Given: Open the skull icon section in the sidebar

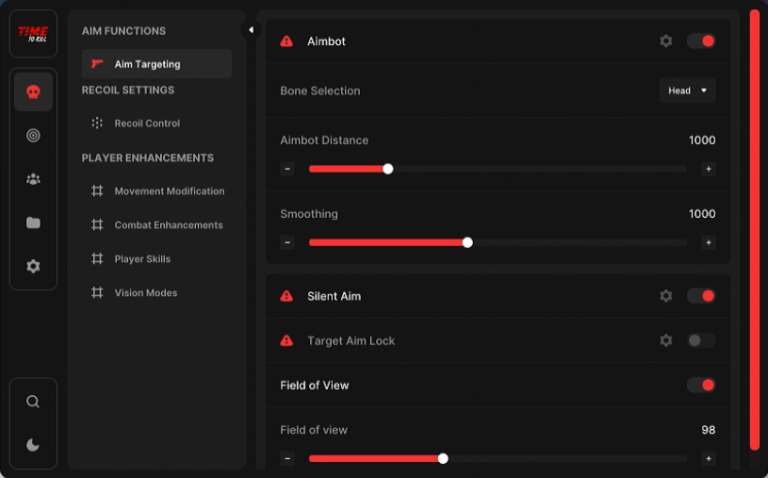Looking at the screenshot, I should click(33, 92).
